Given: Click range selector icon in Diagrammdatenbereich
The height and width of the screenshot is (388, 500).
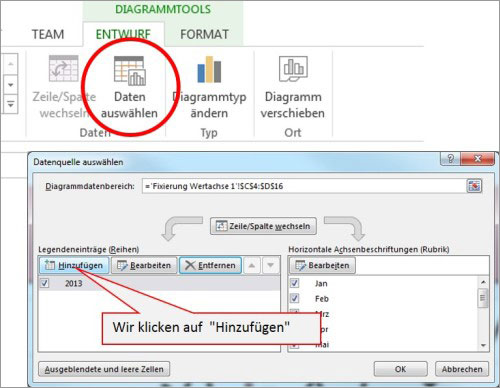Looking at the screenshot, I should [474, 186].
